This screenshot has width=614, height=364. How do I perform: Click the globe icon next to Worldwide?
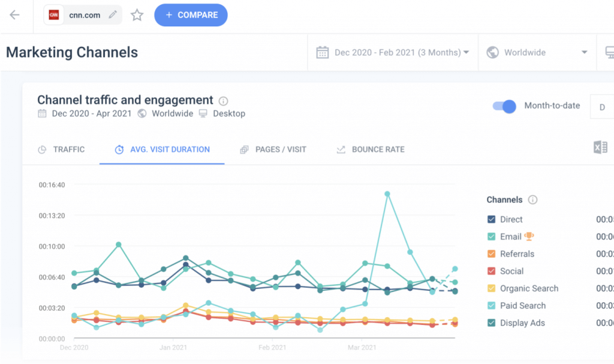pyautogui.click(x=492, y=52)
